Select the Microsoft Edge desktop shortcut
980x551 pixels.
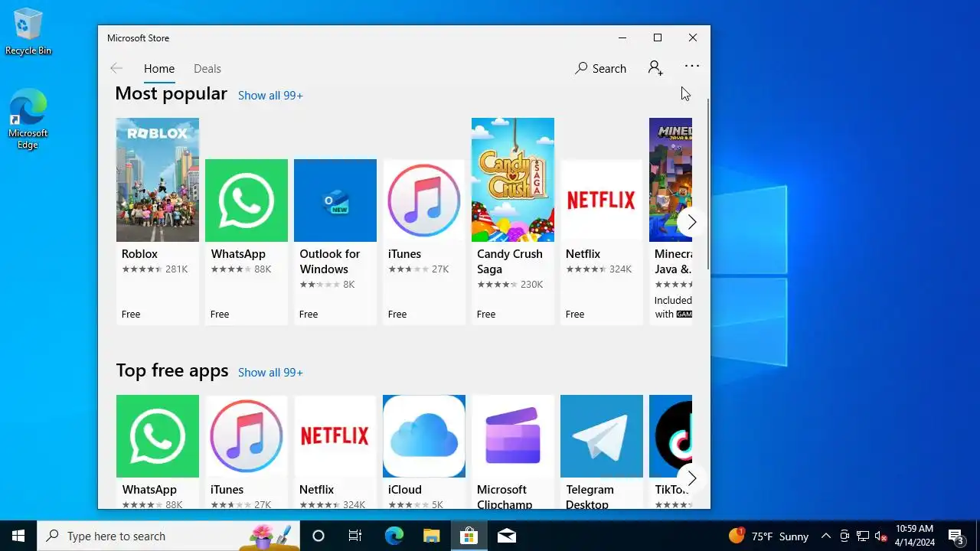coord(28,119)
